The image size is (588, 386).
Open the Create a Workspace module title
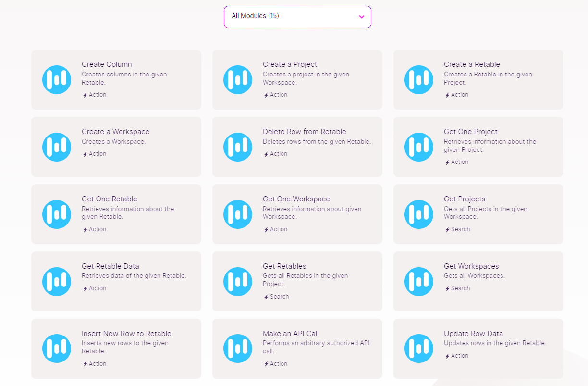115,132
